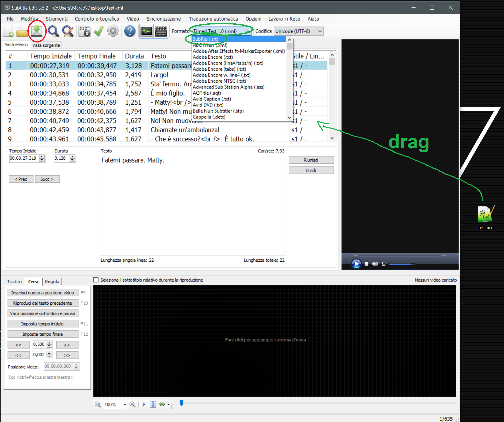This screenshot has width=504, height=422.
Task: Choose Adobe Encore NTSC (.txt) format
Action: tap(219, 81)
